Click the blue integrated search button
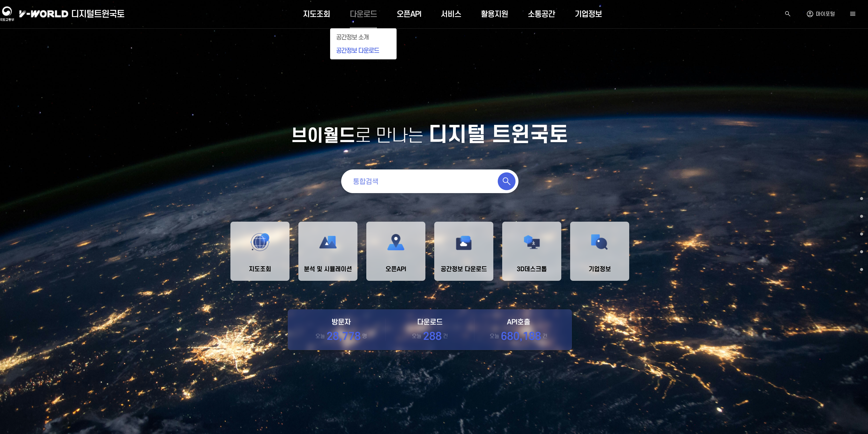 tap(506, 182)
